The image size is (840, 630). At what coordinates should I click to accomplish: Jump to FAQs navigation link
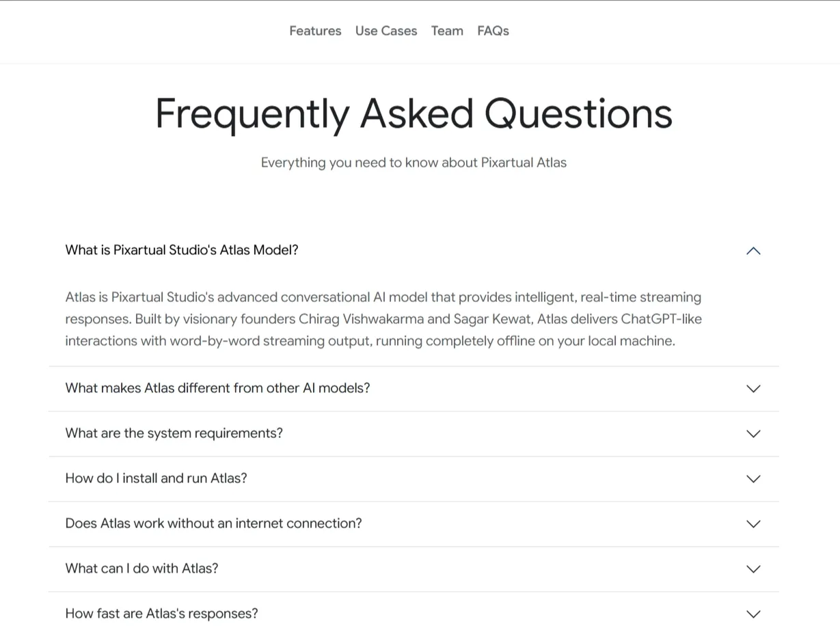click(493, 31)
